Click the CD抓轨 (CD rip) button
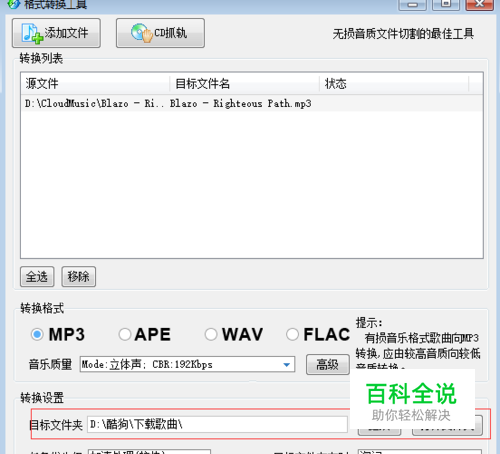Screen dimensions: 500x454 pos(160,33)
